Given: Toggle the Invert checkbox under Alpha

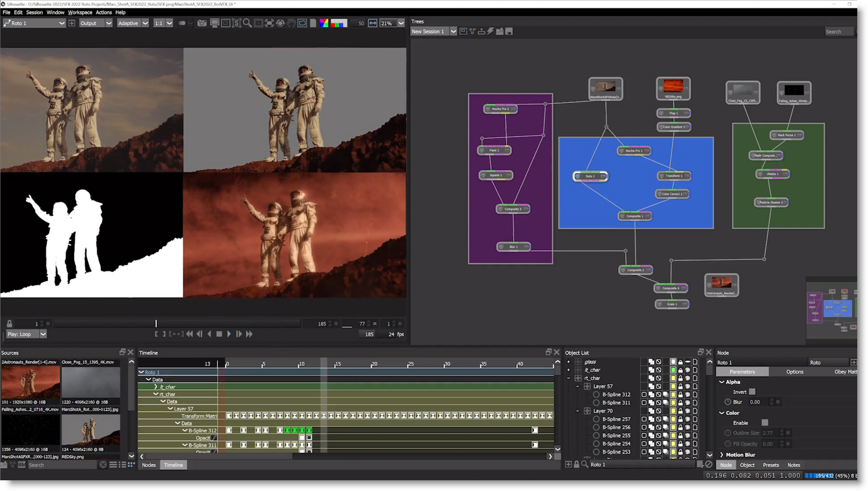Looking at the screenshot, I should [752, 392].
